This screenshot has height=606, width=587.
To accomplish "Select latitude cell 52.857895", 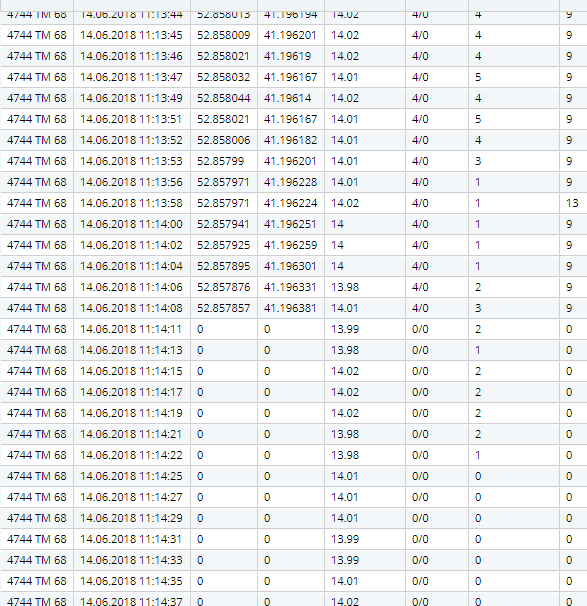I will point(223,266).
